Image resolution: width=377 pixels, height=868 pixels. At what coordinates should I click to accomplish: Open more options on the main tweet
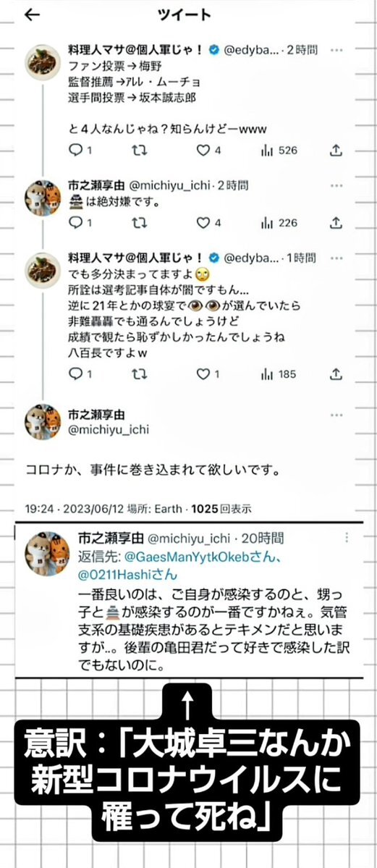pos(336,416)
